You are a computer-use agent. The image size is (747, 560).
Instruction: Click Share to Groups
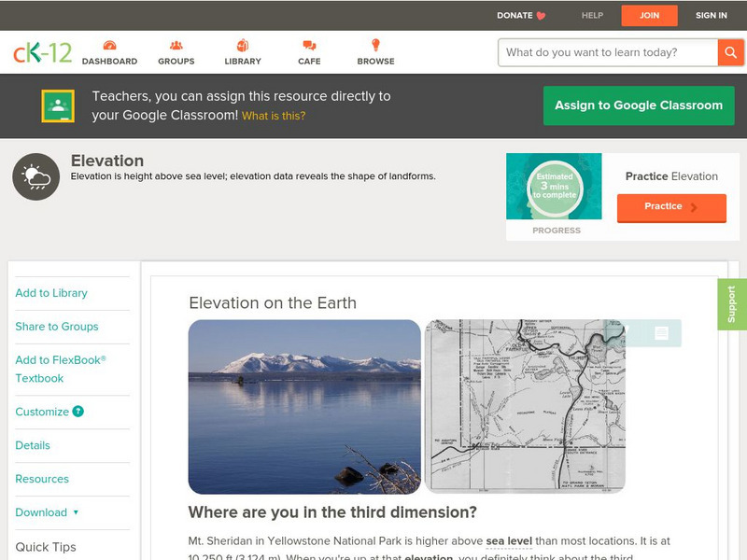[57, 327]
